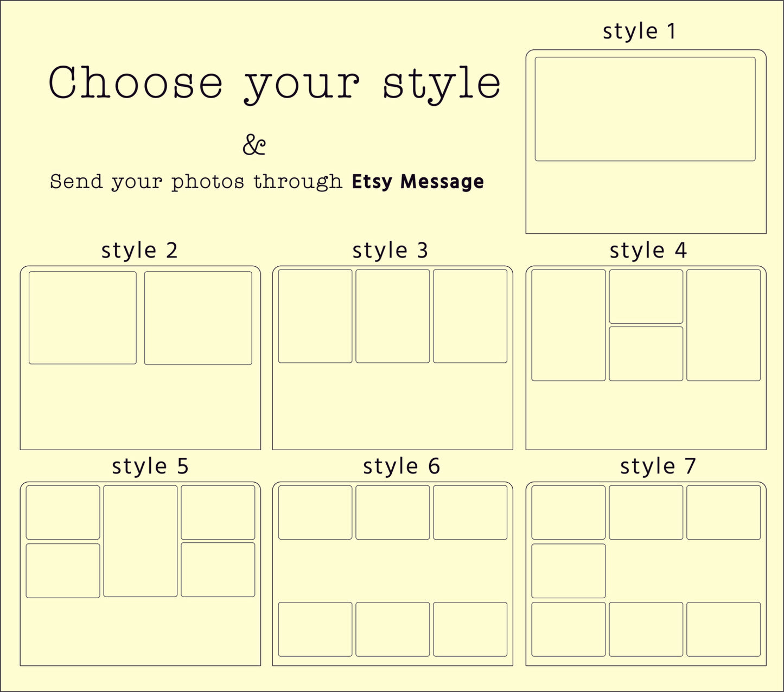Select the "style 1" label
Viewport: 784px width, 692px height.
(639, 31)
